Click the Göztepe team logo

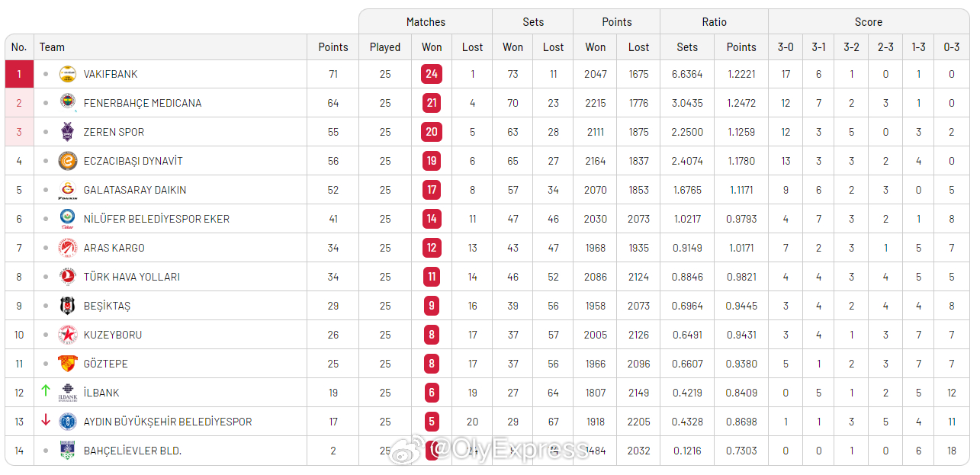click(x=68, y=364)
